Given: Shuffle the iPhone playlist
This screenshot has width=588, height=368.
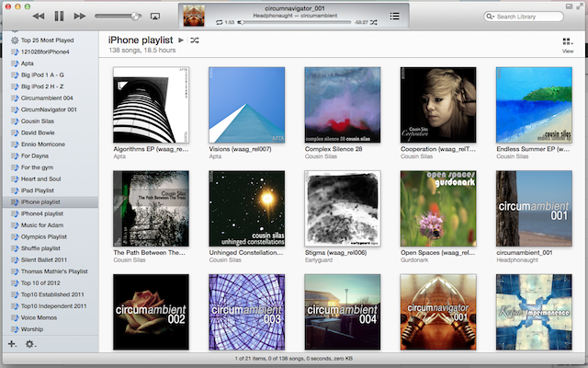Looking at the screenshot, I should click(194, 40).
